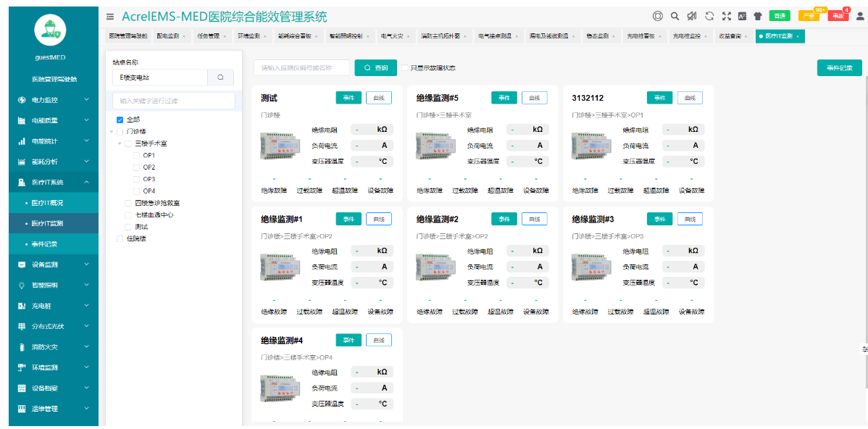The height and width of the screenshot is (429, 868).
Task: Toggle the muted alarm sound icon
Action: click(692, 16)
